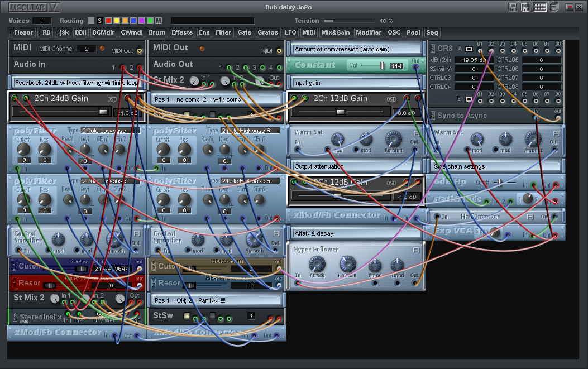This screenshot has width=588, height=369.
Task: Open Type dropdown on bottom-left polyFilter
Action: [110, 181]
